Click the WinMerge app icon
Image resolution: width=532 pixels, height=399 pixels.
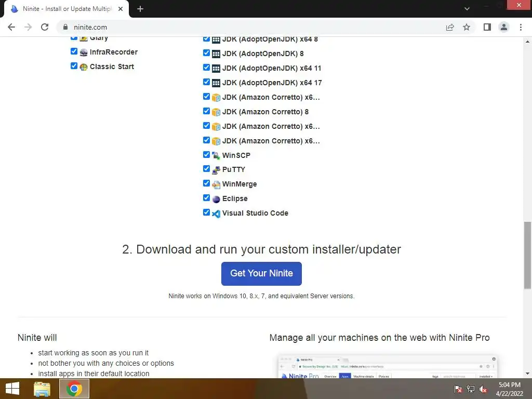(216, 184)
